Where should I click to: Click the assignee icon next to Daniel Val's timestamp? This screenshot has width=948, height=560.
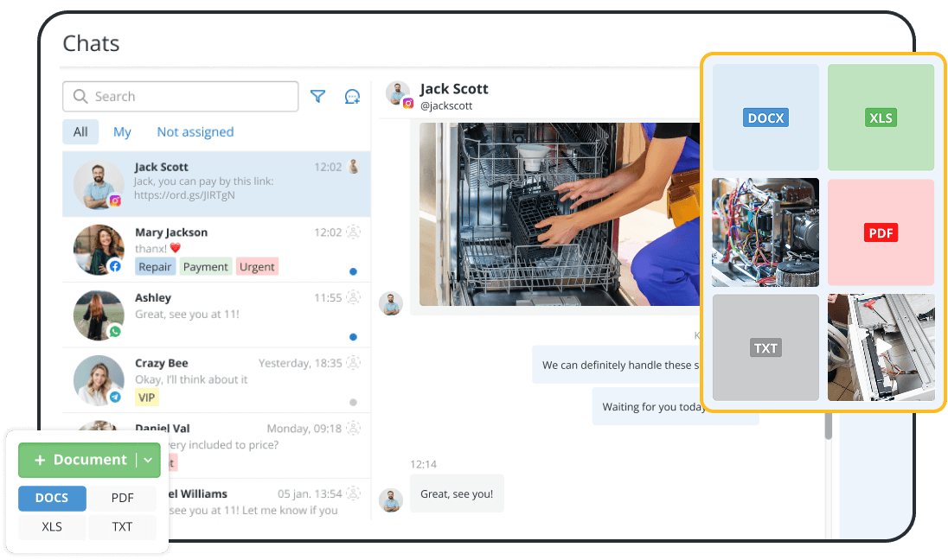[353, 428]
